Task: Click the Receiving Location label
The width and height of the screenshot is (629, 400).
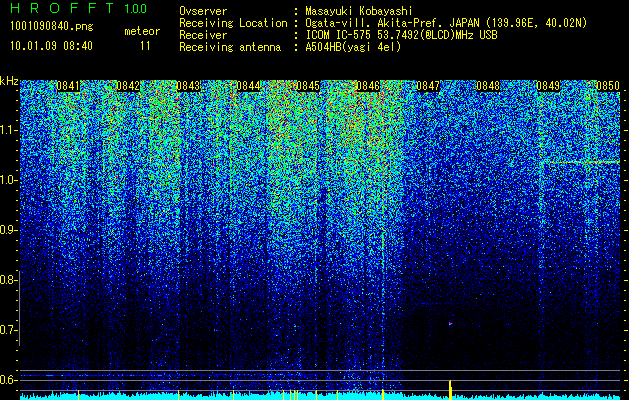Action: [x=233, y=23]
